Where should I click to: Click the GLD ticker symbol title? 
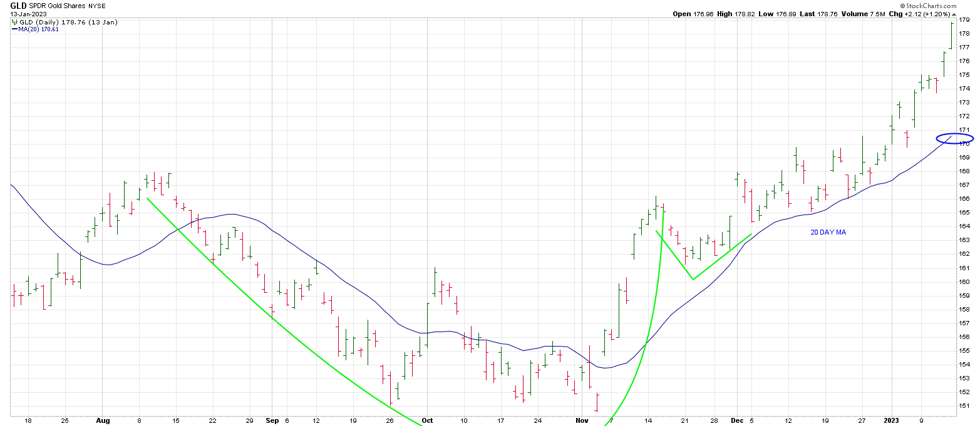pyautogui.click(x=18, y=5)
